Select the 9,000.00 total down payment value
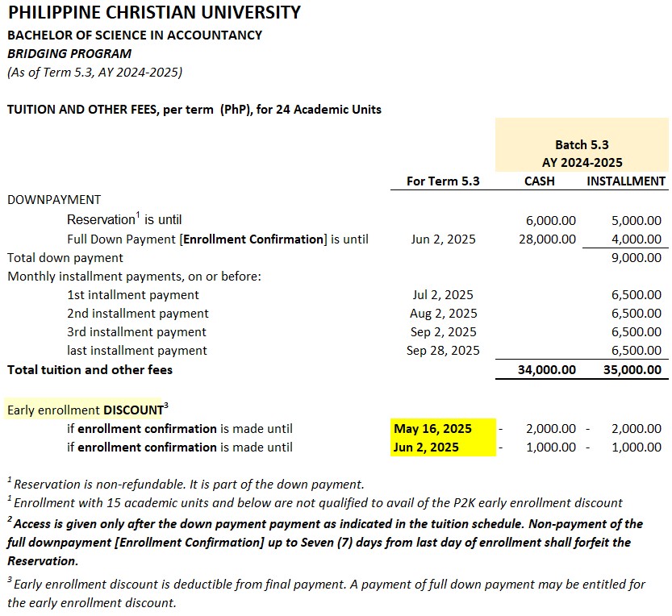Viewport: 672px width, 616px height. [x=636, y=258]
